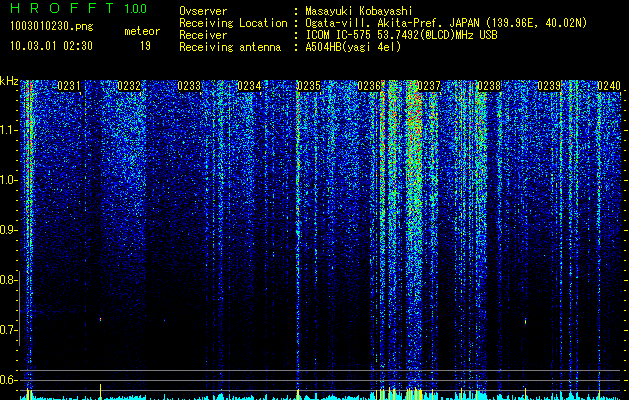
Task: Click time marker 0232
Action: pos(129,86)
